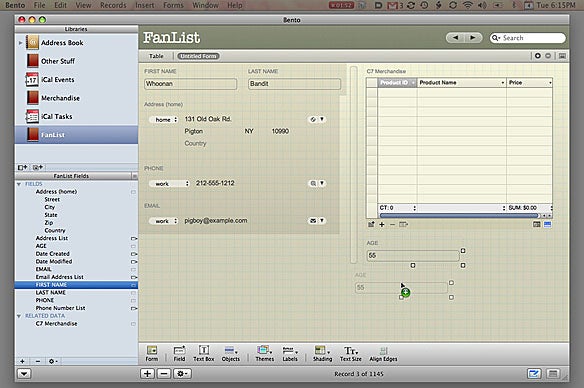Viewport: 584px width, 388px height.
Task: Click the Field tool icon
Action: point(179,354)
